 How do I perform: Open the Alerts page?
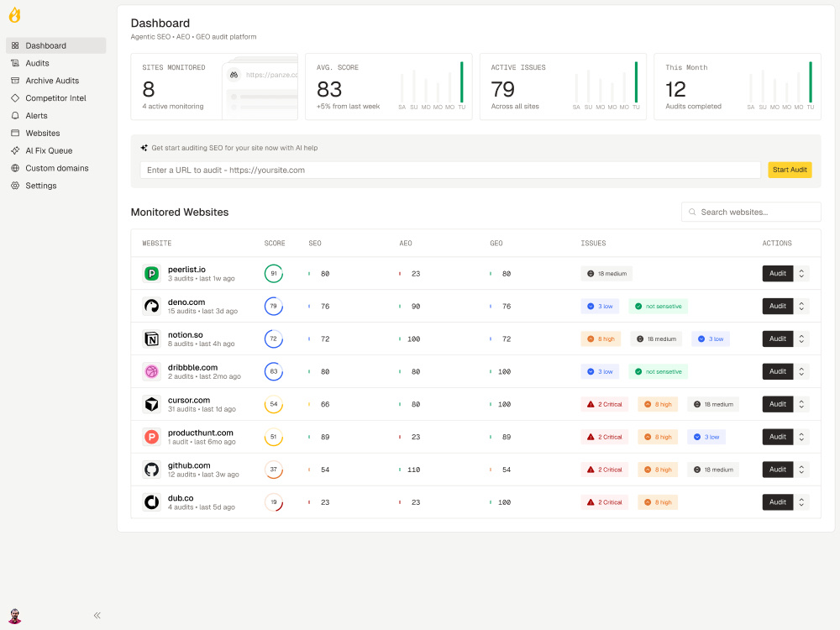(56, 116)
